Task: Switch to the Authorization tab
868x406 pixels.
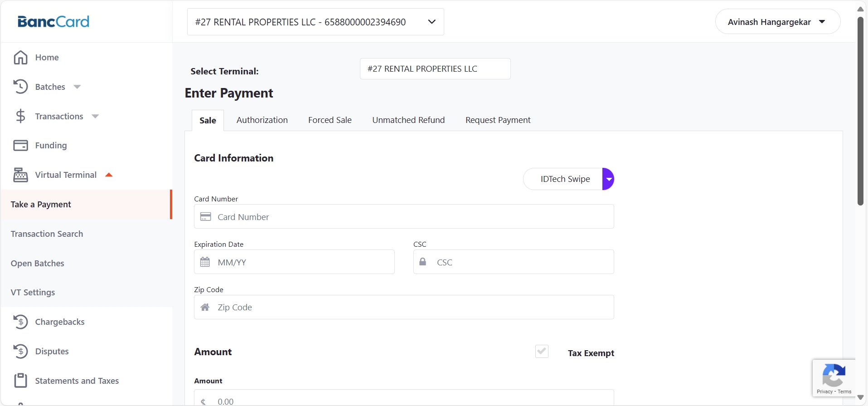Action: (262, 120)
